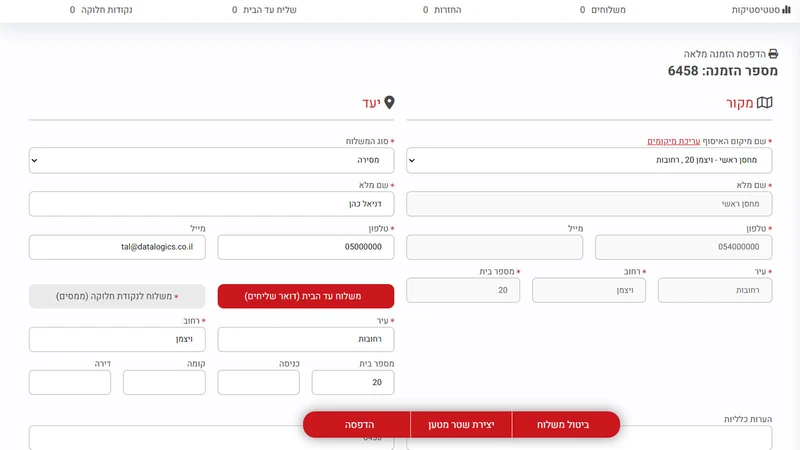This screenshot has height=450, width=800.
Task: Click the מספר הזמנה: 6458 heading
Action: pos(722,71)
